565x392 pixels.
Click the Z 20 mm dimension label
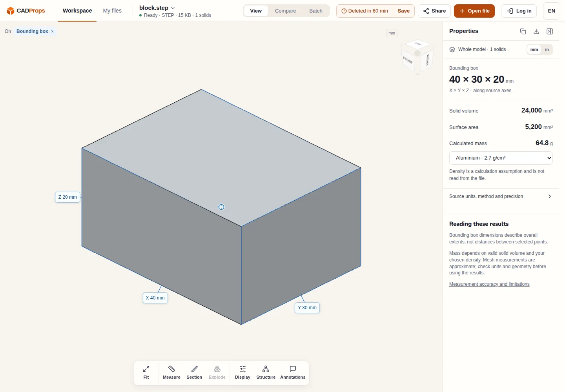67,197
